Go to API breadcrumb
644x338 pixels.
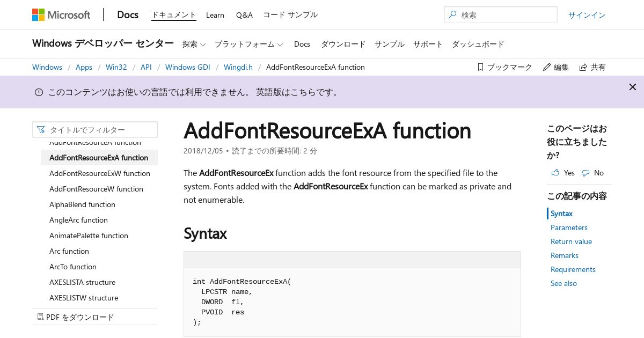pyautogui.click(x=146, y=67)
